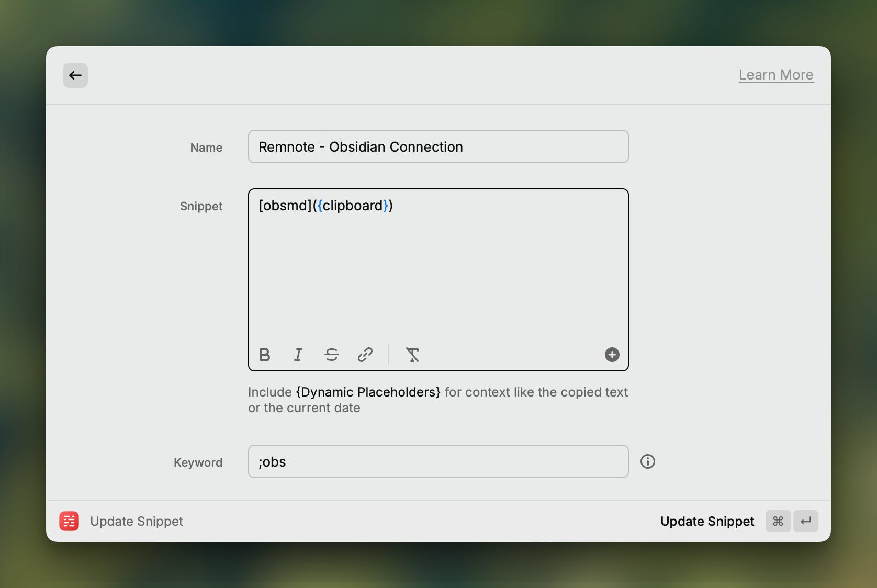
Task: Apply strikethrough formatting to snippet
Action: 332,355
